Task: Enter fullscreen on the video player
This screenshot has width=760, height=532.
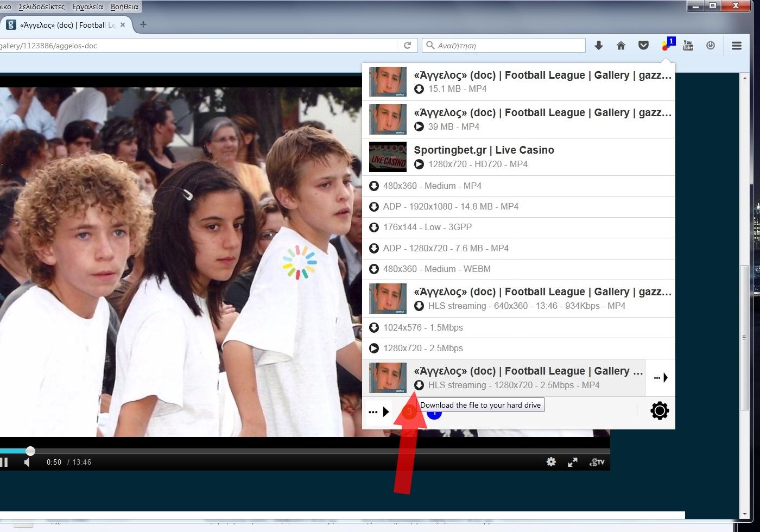Action: (573, 462)
